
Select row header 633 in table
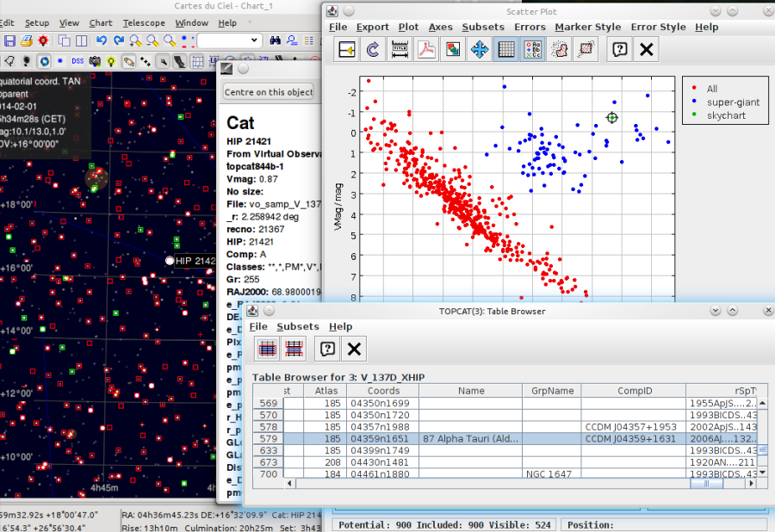269,450
